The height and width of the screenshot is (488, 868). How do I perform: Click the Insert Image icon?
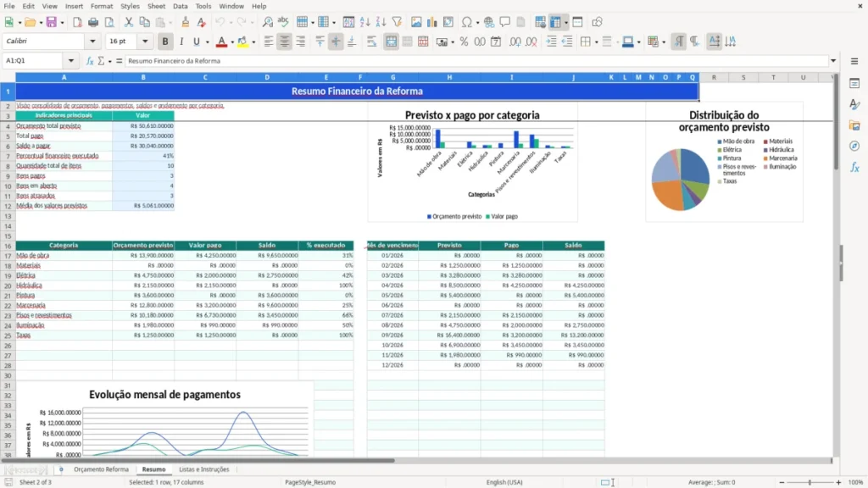click(416, 22)
